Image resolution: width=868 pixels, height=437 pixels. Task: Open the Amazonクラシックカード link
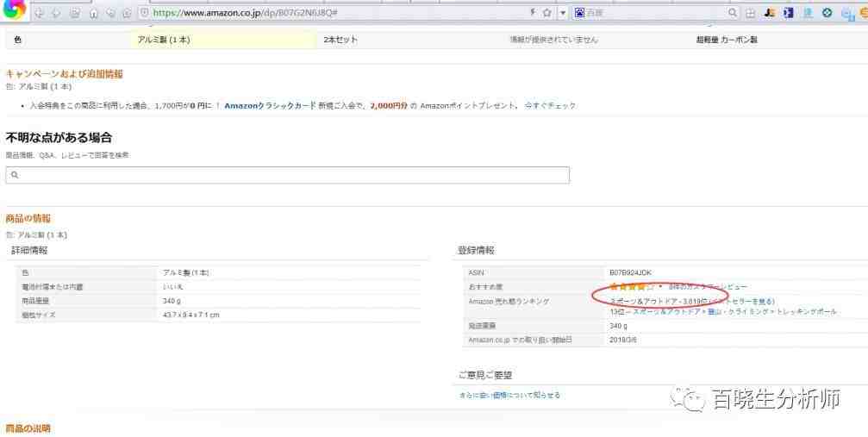(x=270, y=105)
